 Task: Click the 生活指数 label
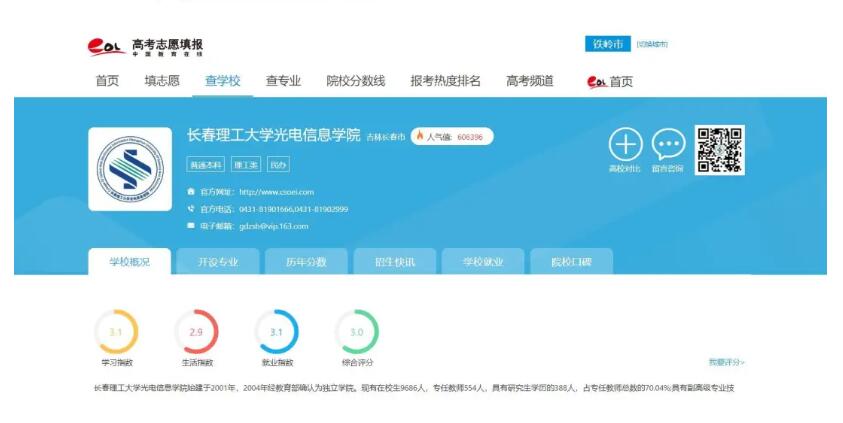pos(197,363)
